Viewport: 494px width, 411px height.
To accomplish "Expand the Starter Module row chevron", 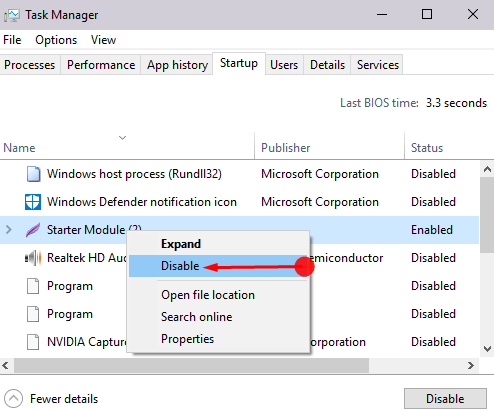I will pyautogui.click(x=9, y=230).
